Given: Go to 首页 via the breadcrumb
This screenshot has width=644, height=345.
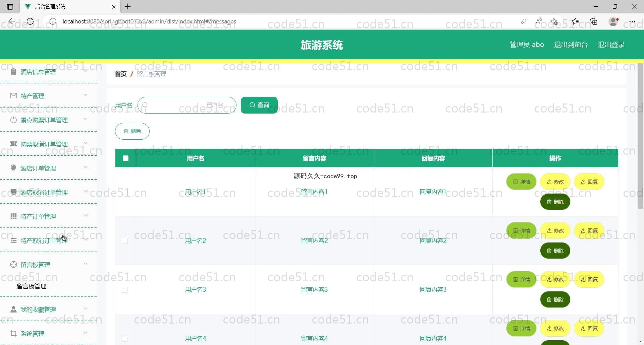Looking at the screenshot, I should click(121, 74).
